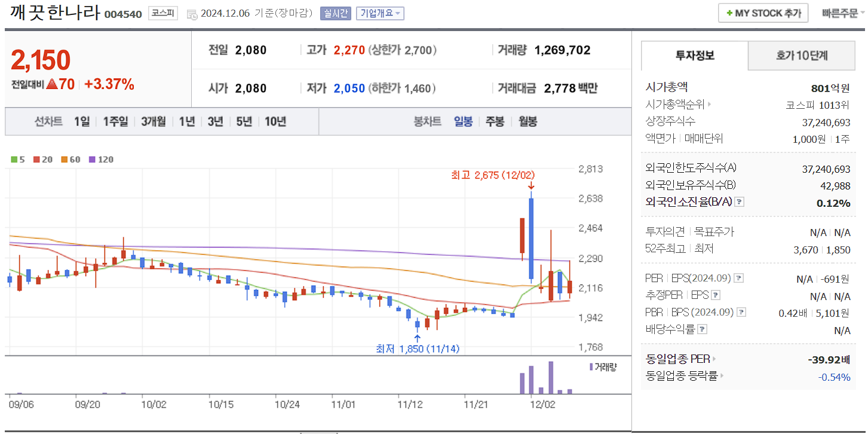Switch to the 호가 10단계 tab
The width and height of the screenshot is (868, 434).
(801, 55)
